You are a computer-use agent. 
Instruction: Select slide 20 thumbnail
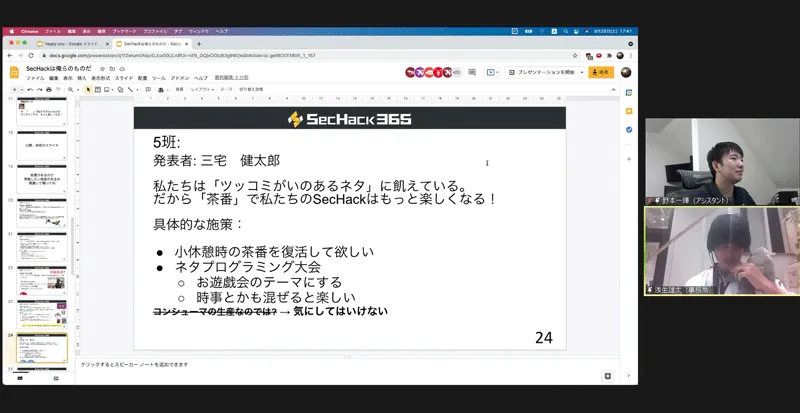(42, 213)
